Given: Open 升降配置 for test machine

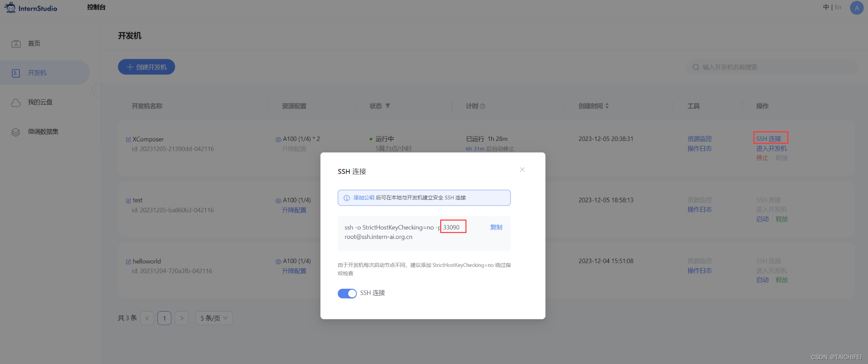Looking at the screenshot, I should tap(294, 210).
